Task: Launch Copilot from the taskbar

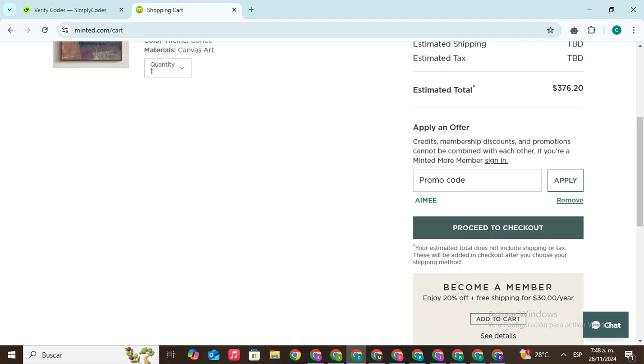Action: (193, 355)
